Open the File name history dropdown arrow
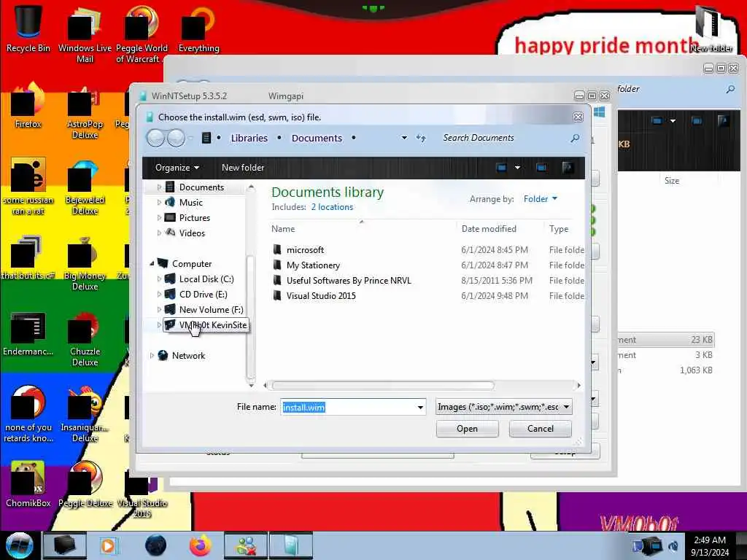Viewport: 747px width, 560px height. pyautogui.click(x=420, y=407)
